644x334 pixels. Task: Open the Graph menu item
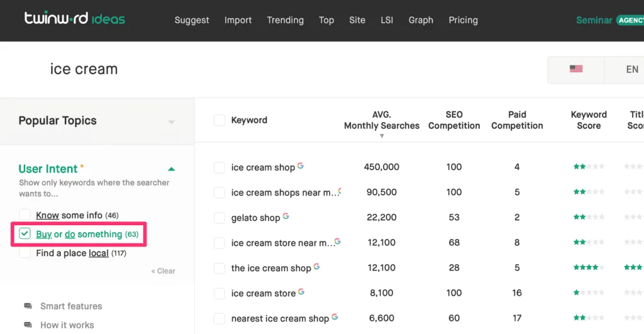(x=421, y=20)
